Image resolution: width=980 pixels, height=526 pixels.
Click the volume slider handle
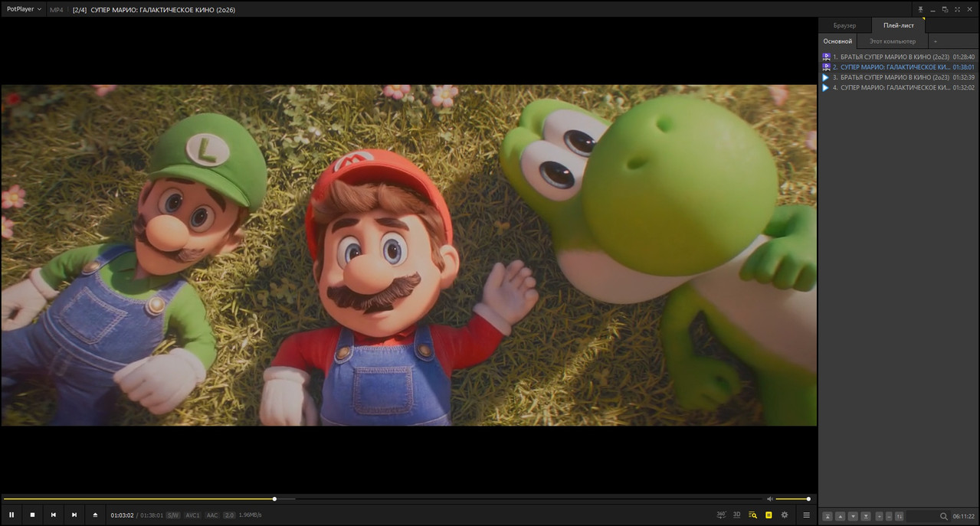coord(808,499)
